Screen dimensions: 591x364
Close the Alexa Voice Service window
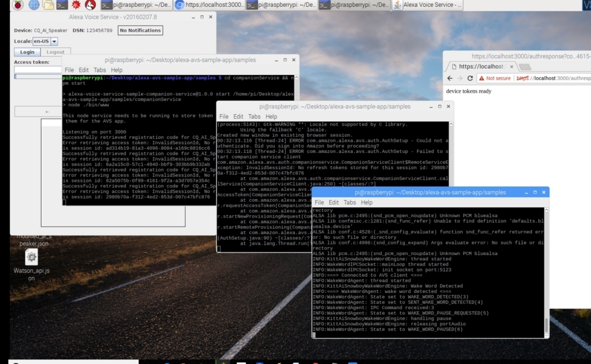click(211, 17)
